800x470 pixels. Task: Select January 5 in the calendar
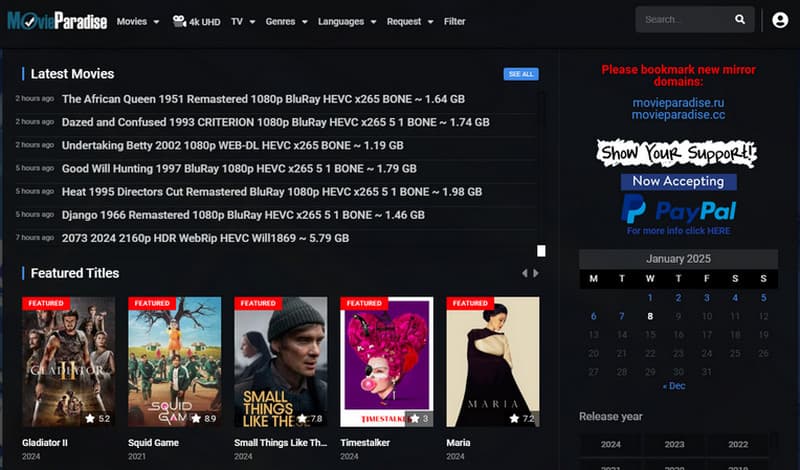pos(763,298)
